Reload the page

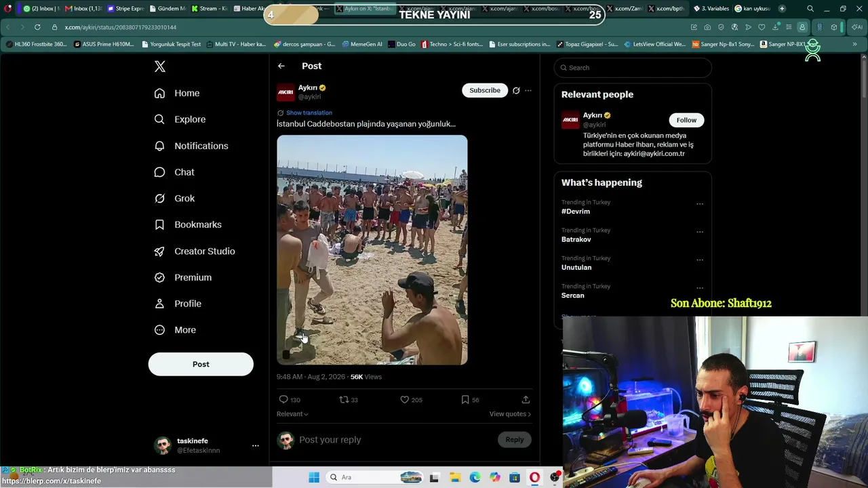pyautogui.click(x=37, y=27)
